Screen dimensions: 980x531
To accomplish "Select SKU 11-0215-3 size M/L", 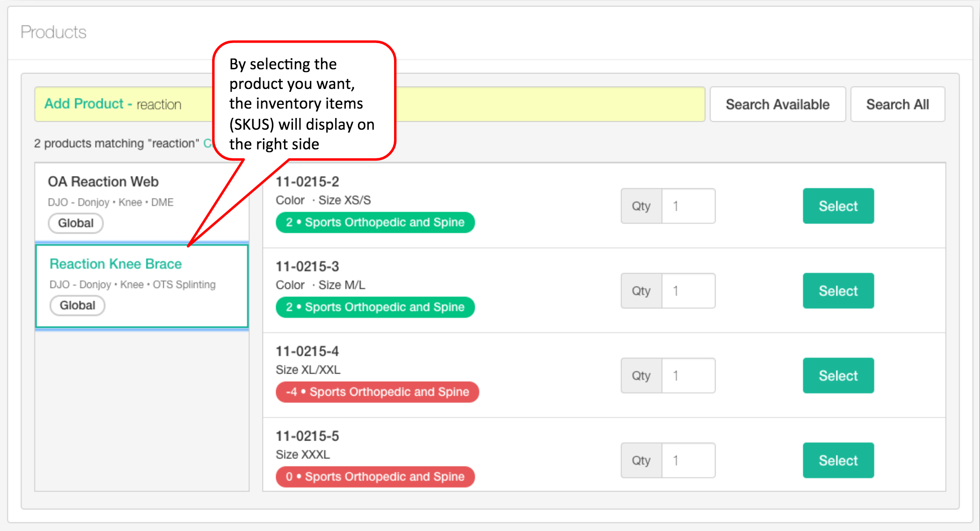I will [838, 291].
